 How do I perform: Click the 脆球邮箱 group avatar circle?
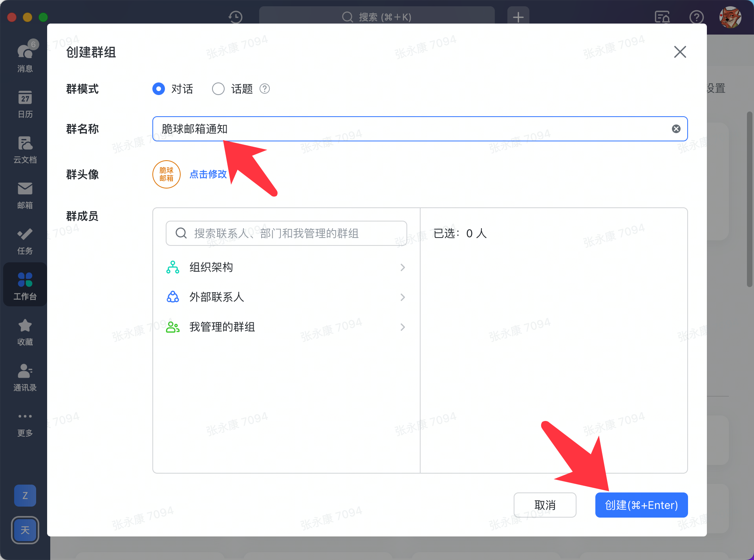tap(167, 174)
